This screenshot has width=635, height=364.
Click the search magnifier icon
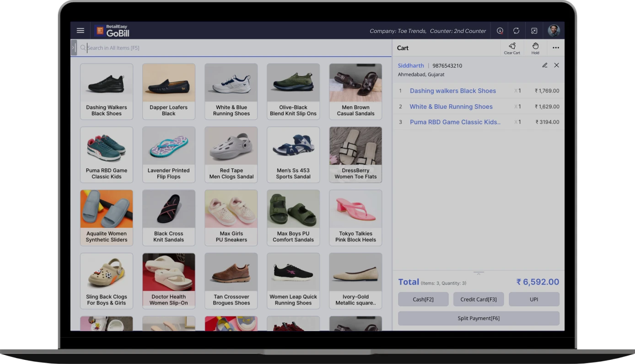[82, 48]
